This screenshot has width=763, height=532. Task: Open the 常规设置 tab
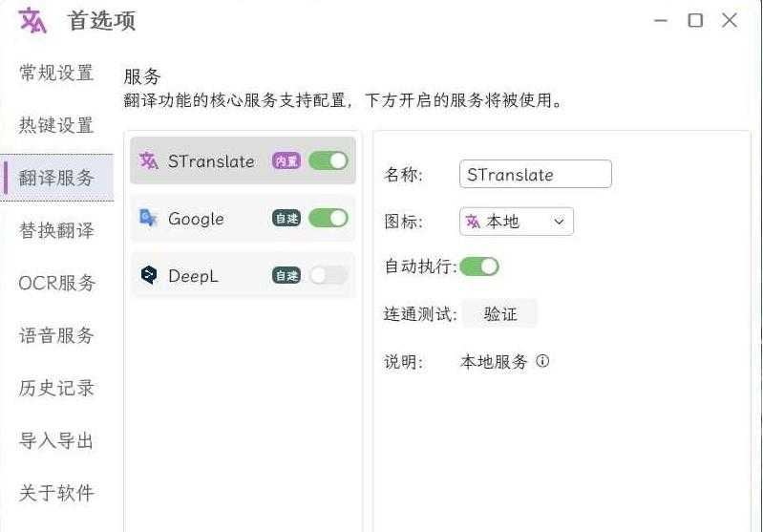tap(56, 73)
